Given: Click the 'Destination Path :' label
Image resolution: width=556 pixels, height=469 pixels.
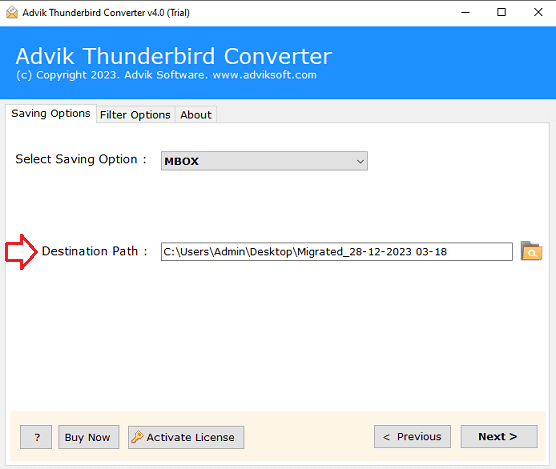Looking at the screenshot, I should pyautogui.click(x=94, y=251).
